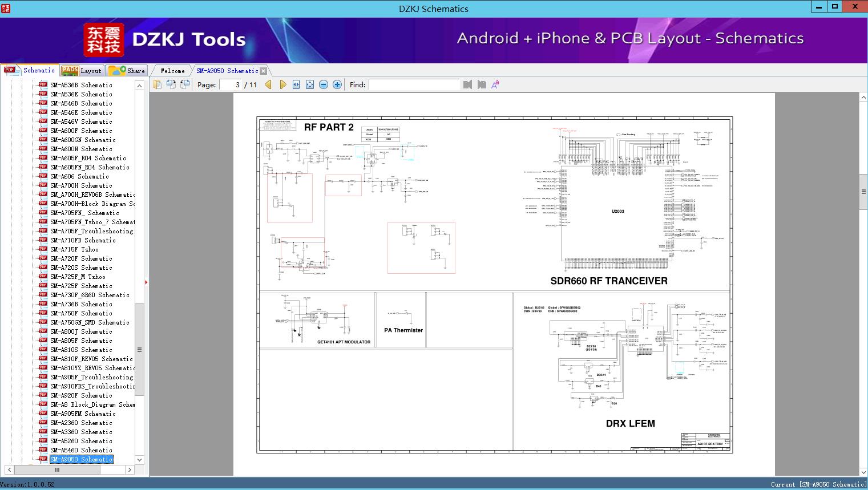Zoom out with the minus icon
Screen dimensions: 868x490
(x=324, y=84)
